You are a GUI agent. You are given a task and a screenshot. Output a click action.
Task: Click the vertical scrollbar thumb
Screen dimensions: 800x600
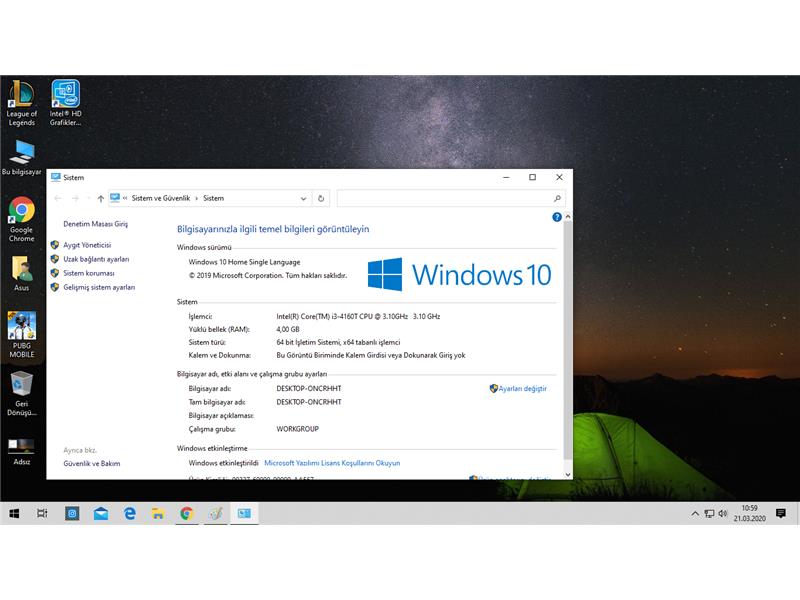pyautogui.click(x=567, y=340)
